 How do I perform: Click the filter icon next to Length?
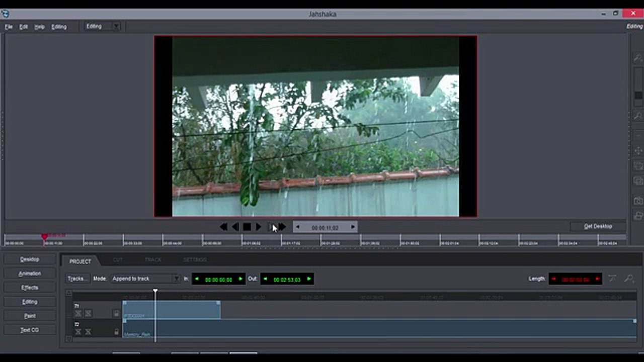pyautogui.click(x=612, y=279)
